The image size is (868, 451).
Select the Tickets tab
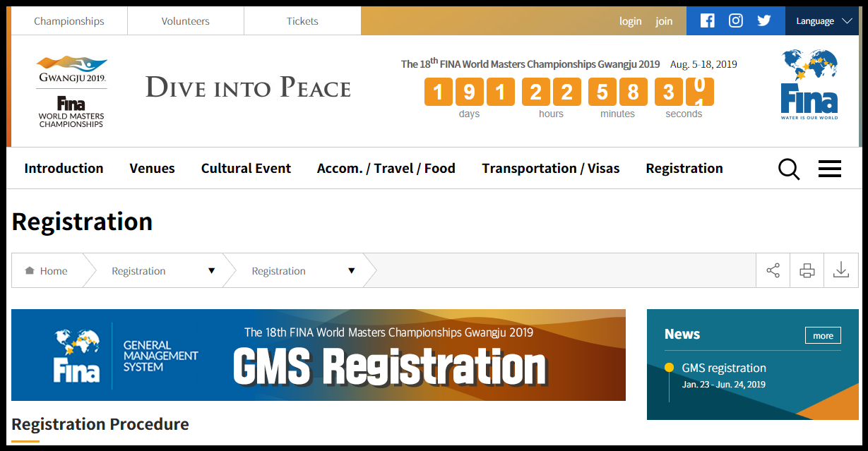(302, 21)
